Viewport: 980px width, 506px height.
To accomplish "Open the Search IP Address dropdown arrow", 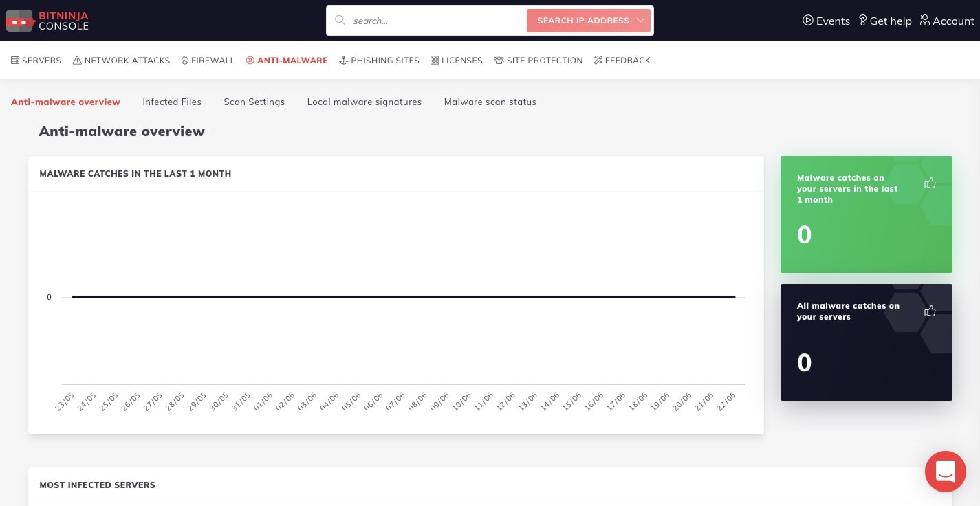I will click(640, 21).
